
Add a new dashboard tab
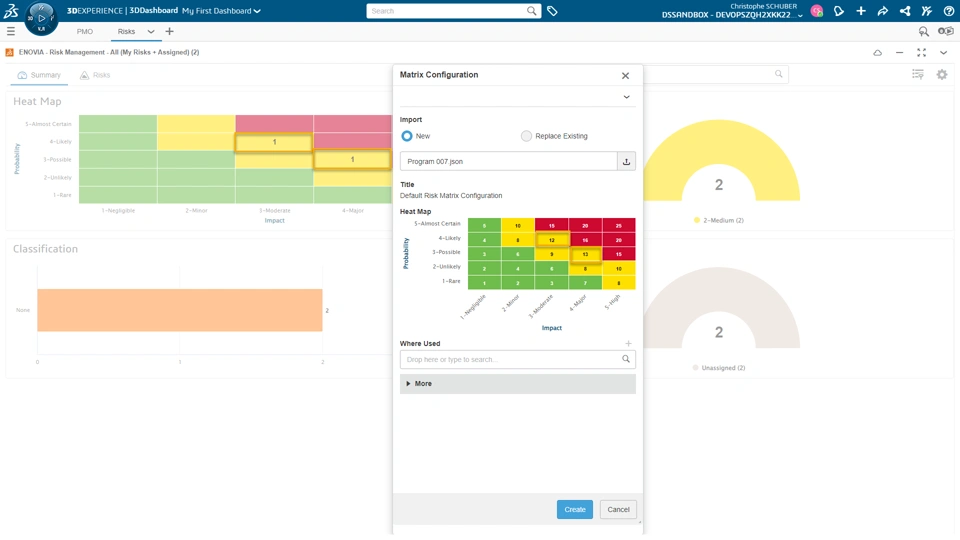point(170,31)
